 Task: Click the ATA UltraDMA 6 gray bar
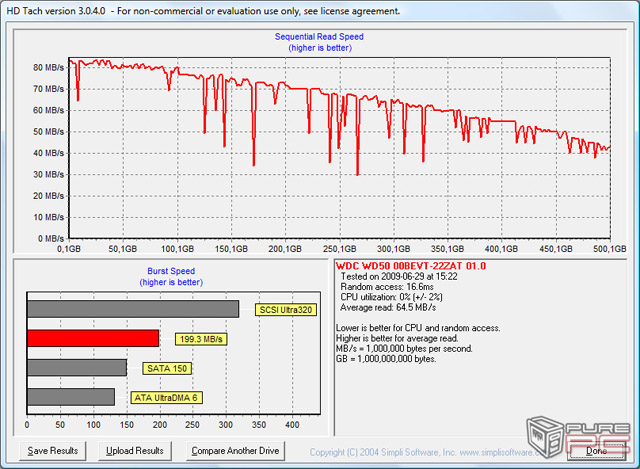71,397
